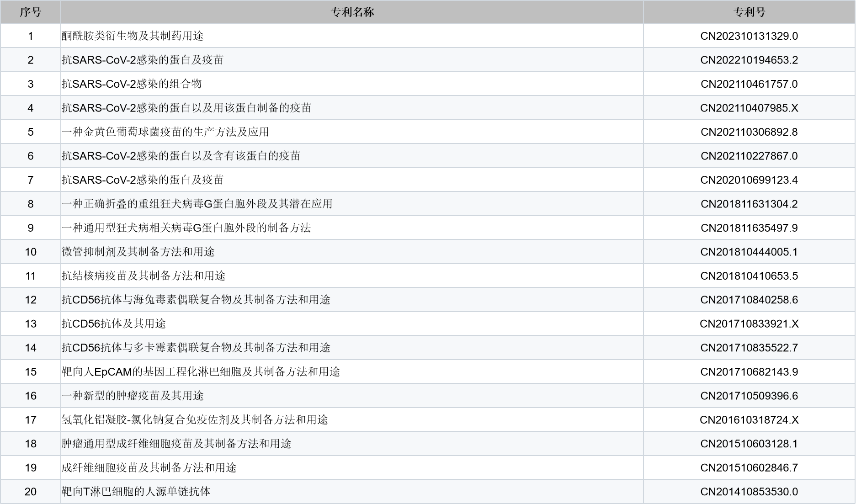Click the 专利名称 column header
Image resolution: width=856 pixels, height=504 pixels.
tap(352, 12)
